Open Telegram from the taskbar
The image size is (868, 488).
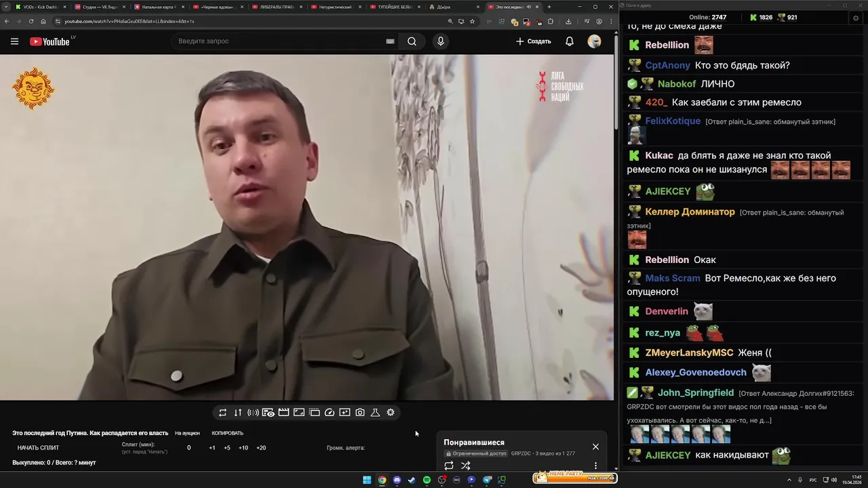[487, 480]
